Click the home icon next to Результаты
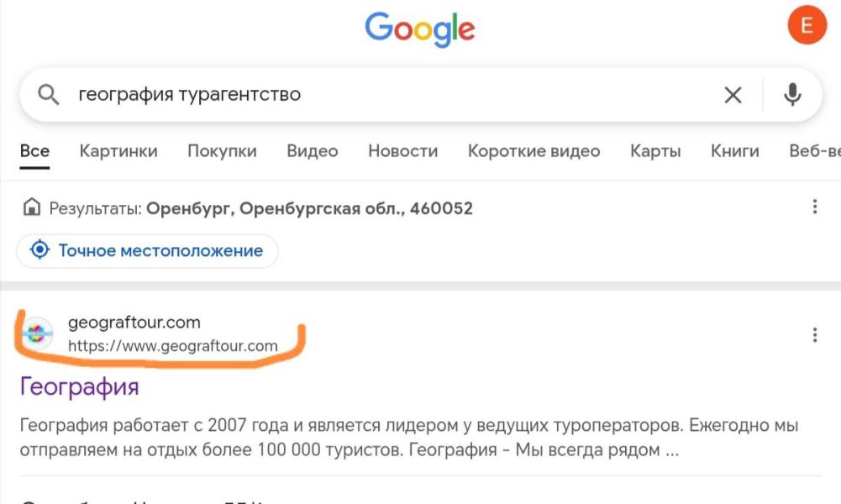 point(32,207)
